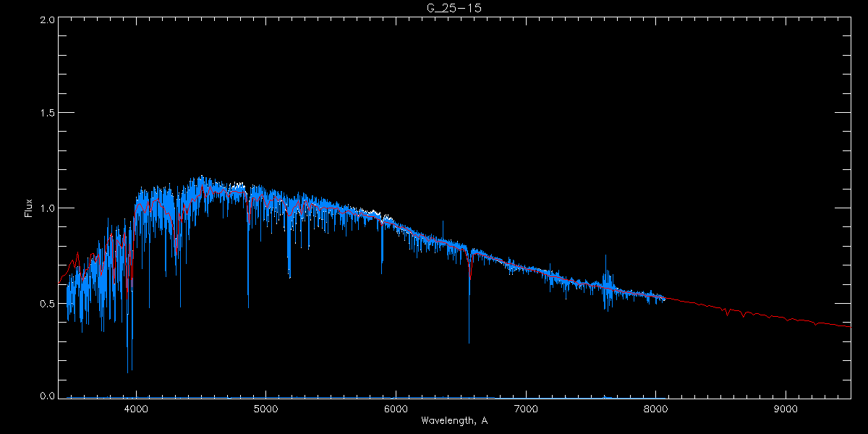
Task: Click right end of the red model curve
Action: click(850, 326)
